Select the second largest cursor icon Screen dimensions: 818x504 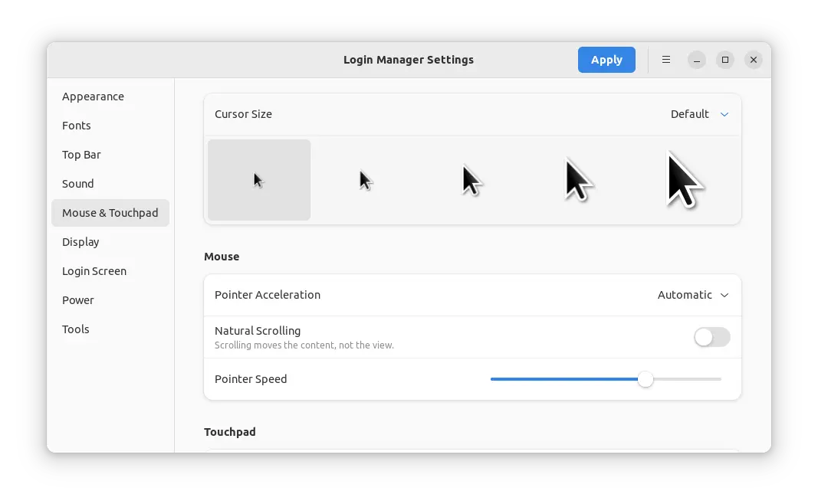[579, 180]
